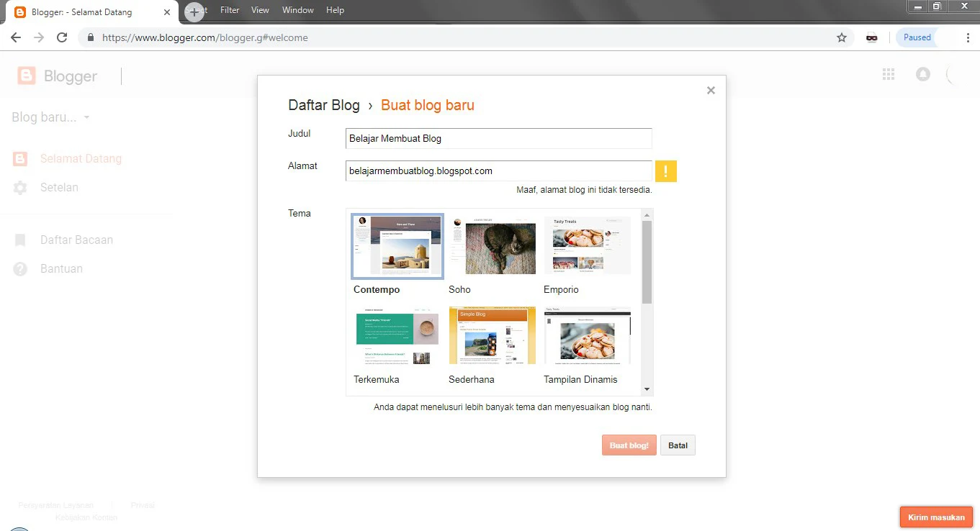980x531 pixels.
Task: Select the Sederhana theme thumbnail
Action: 493,336
